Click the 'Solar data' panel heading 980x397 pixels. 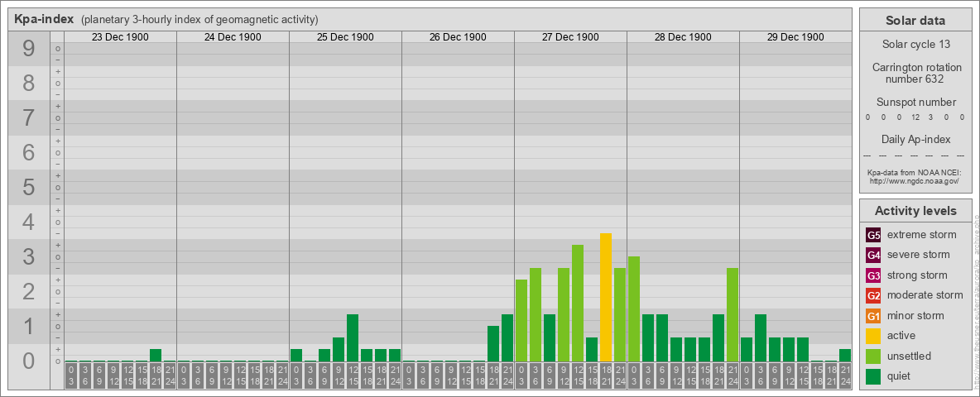click(x=915, y=21)
